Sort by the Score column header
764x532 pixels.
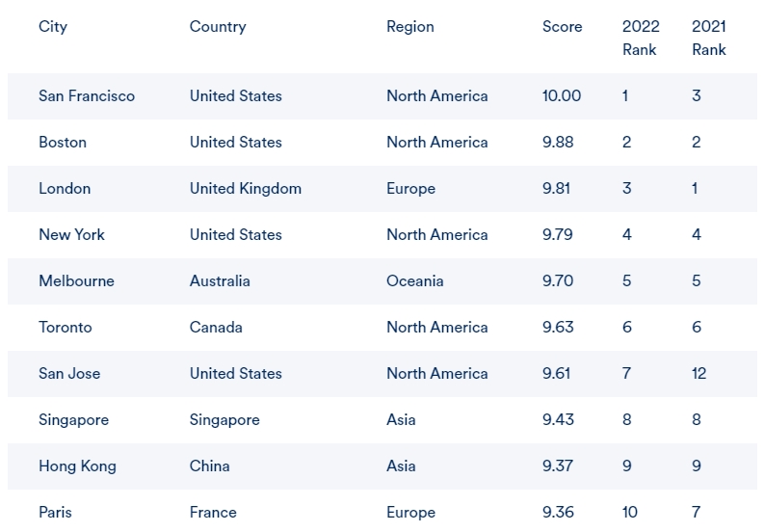[563, 27]
